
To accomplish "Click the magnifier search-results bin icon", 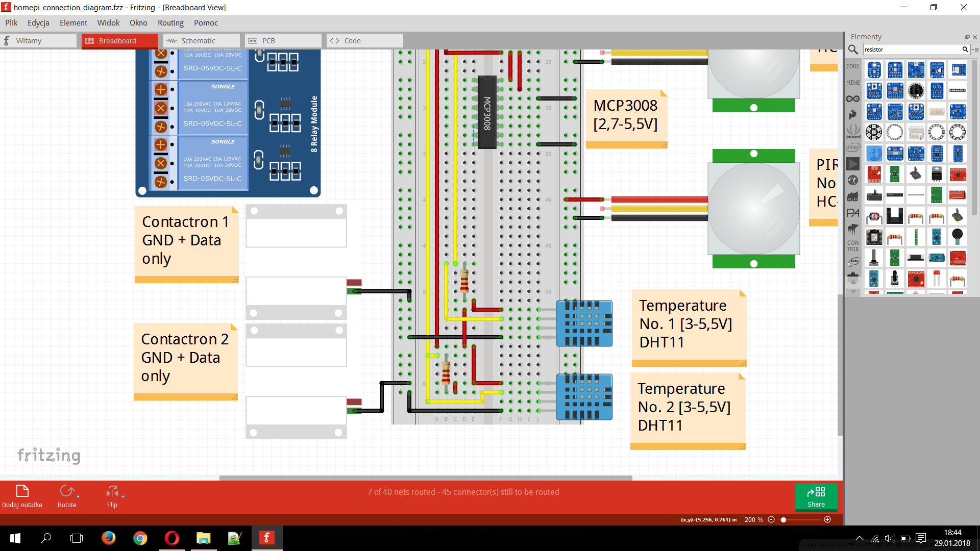I will pos(852,49).
